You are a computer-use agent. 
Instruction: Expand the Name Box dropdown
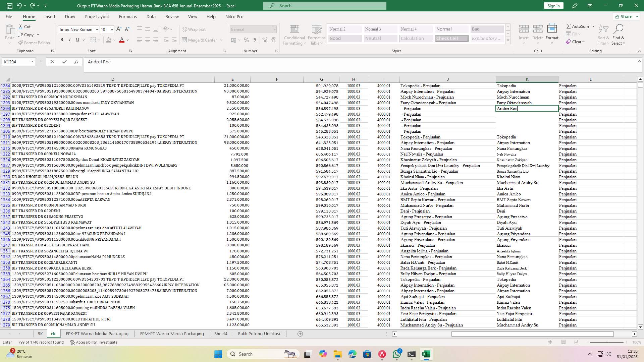pyautogui.click(x=32, y=62)
